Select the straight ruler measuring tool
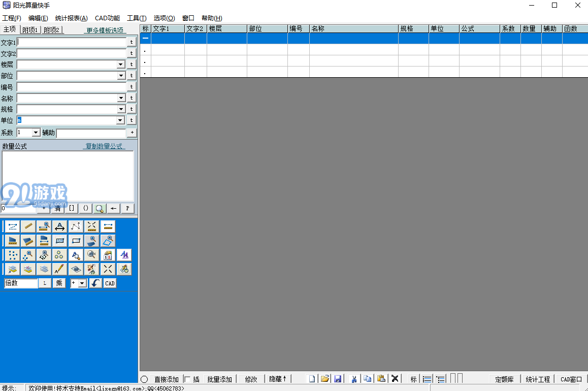This screenshot has width=588, height=391. (28, 226)
